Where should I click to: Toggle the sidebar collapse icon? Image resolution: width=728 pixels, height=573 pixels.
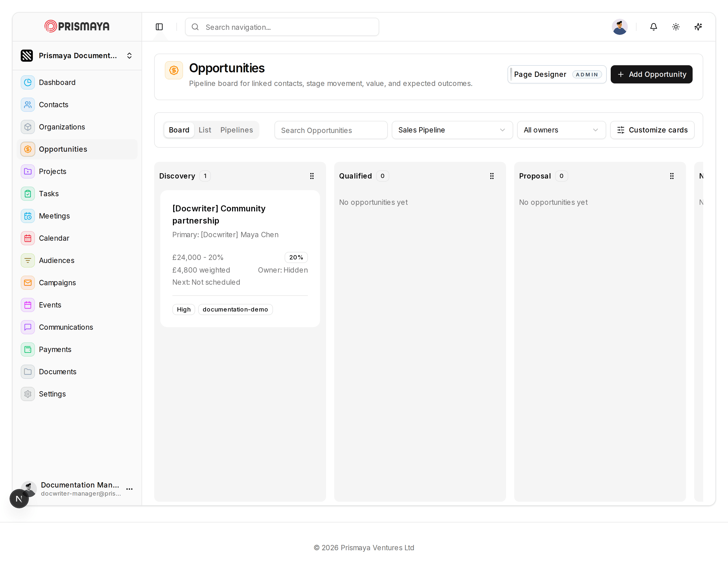[159, 27]
